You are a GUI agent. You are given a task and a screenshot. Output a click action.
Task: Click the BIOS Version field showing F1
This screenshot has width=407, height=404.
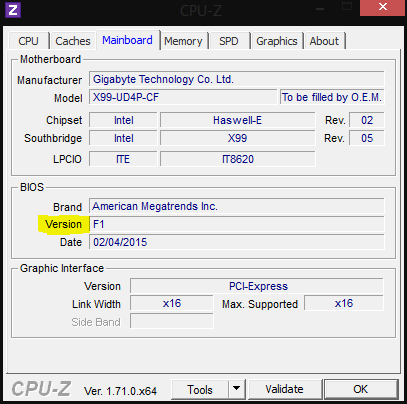point(237,224)
